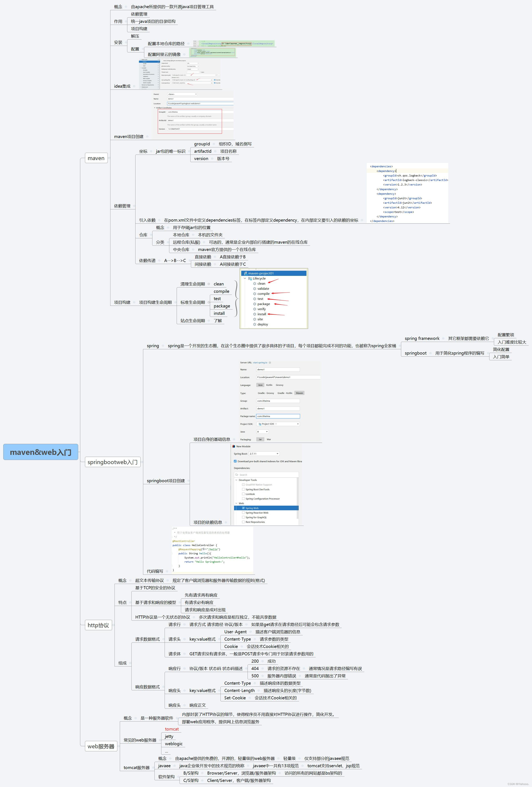Viewport: 532px width, 787px height.
Task: Collapse the Lifecycle tree node chevron
Action: point(245,278)
